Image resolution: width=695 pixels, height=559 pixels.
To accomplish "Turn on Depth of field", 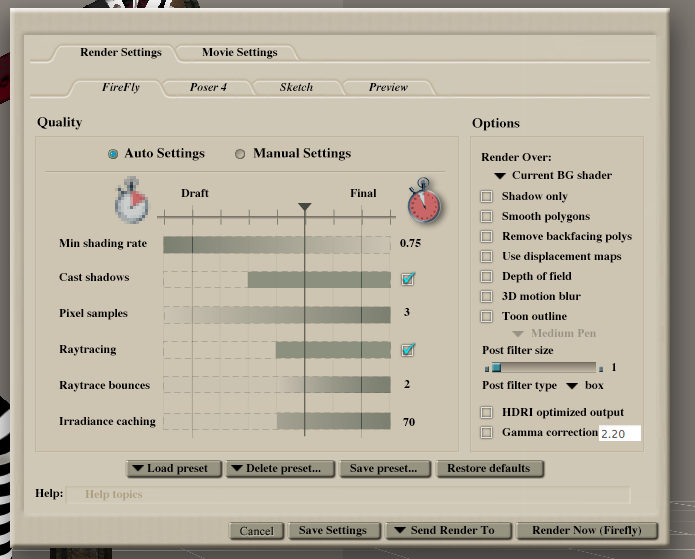I will [487, 276].
